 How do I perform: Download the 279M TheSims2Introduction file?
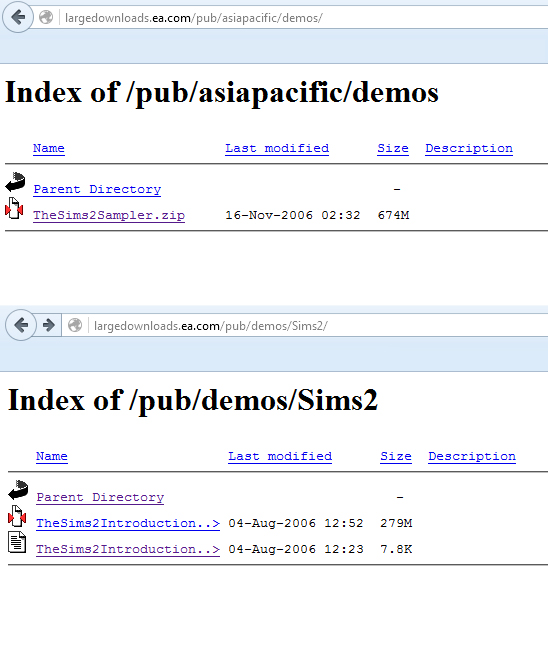128,523
